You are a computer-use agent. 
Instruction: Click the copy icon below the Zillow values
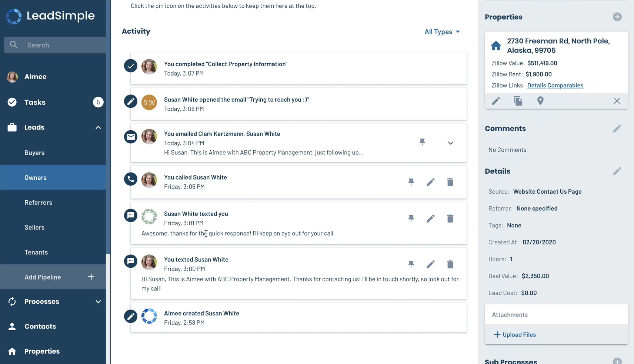[x=518, y=101]
